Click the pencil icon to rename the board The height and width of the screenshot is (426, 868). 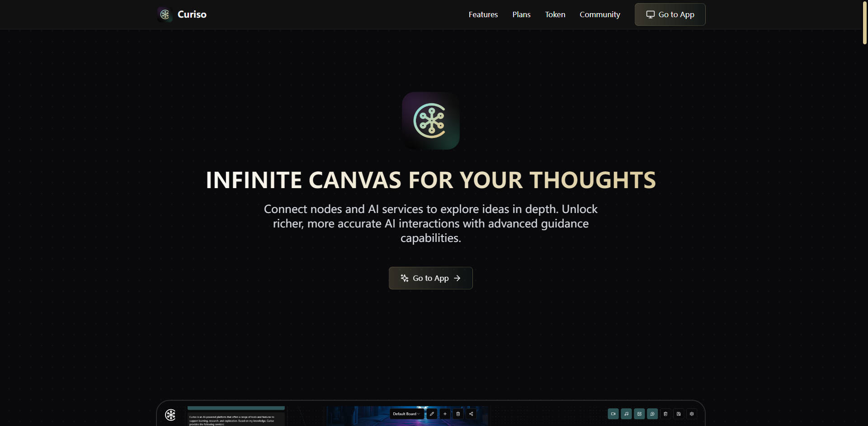click(x=432, y=414)
